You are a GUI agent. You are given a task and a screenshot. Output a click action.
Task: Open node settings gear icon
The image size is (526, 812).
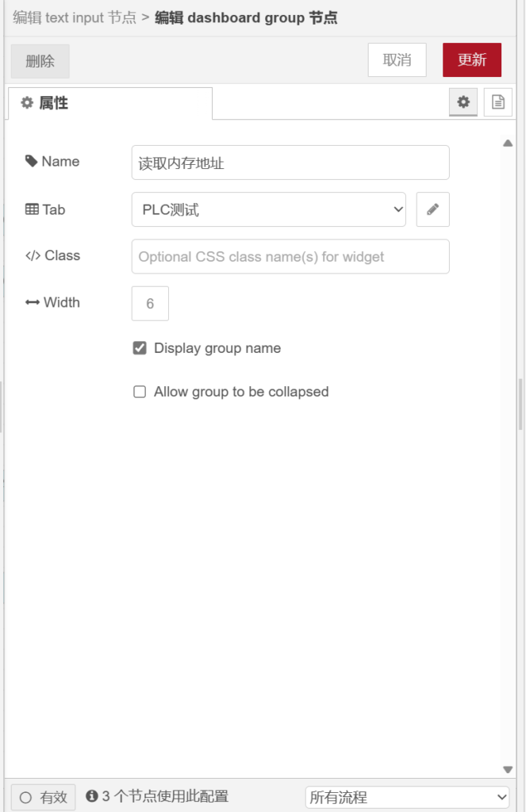pyautogui.click(x=463, y=102)
